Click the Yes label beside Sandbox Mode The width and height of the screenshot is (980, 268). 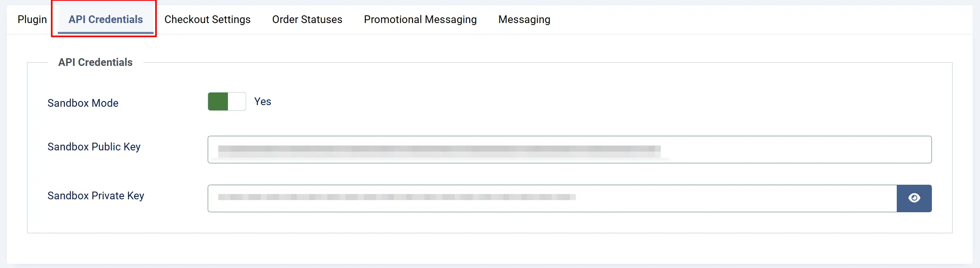263,101
